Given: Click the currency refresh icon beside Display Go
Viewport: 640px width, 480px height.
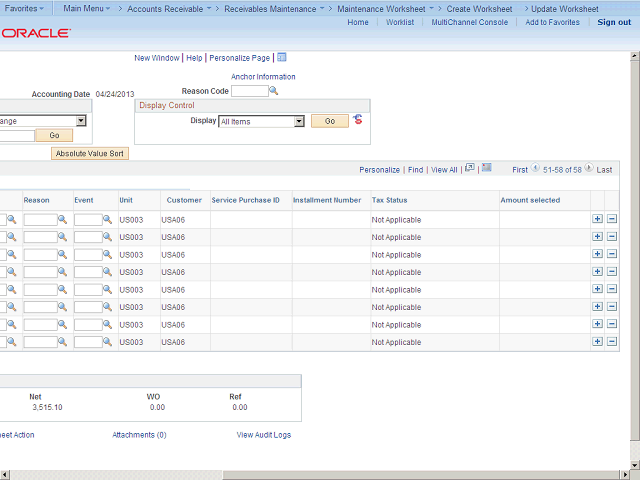Looking at the screenshot, I should [358, 120].
